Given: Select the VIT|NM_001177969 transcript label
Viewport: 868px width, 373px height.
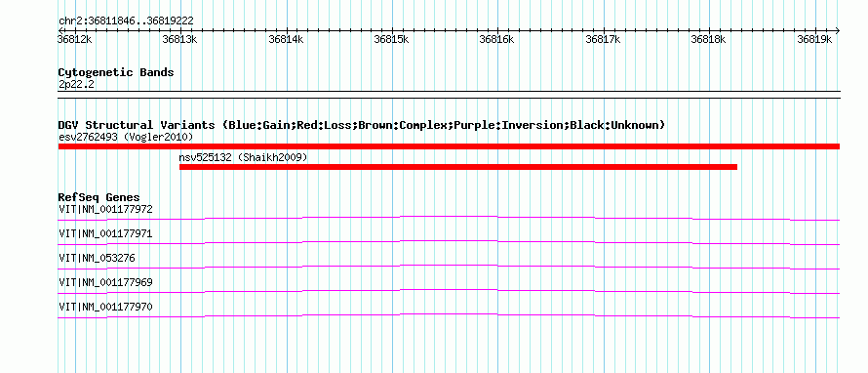Looking at the screenshot, I should click(105, 282).
